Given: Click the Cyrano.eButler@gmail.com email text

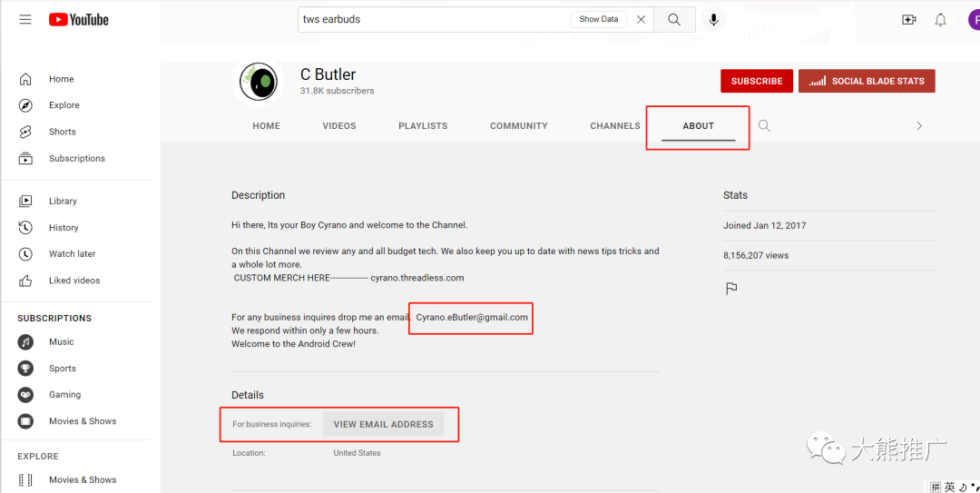Looking at the screenshot, I should [472, 317].
